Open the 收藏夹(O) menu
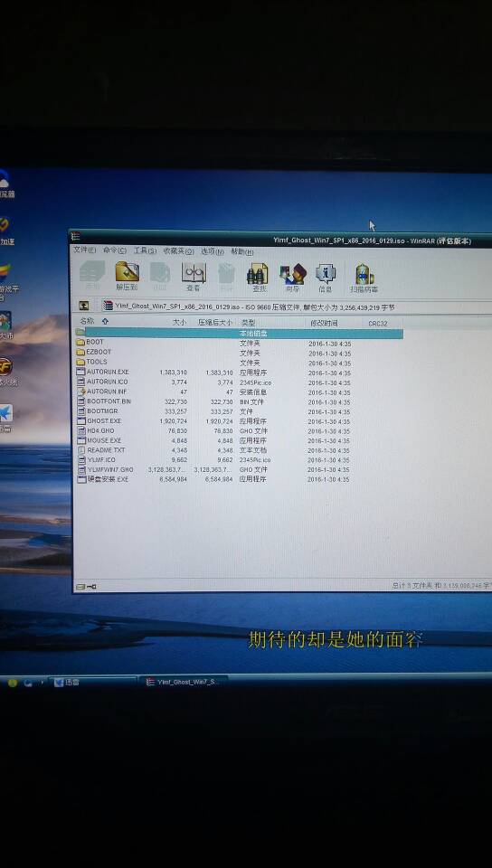Screen dimensions: 492x868 178,250
